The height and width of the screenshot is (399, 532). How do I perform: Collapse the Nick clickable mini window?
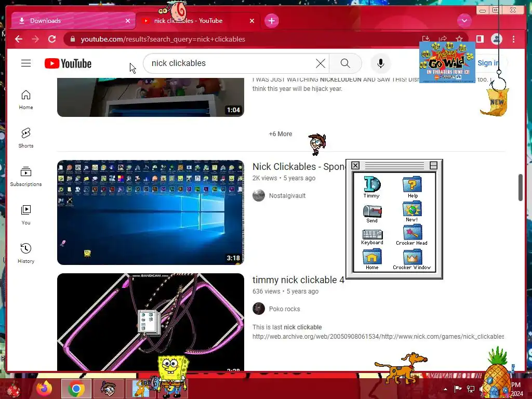point(433,165)
